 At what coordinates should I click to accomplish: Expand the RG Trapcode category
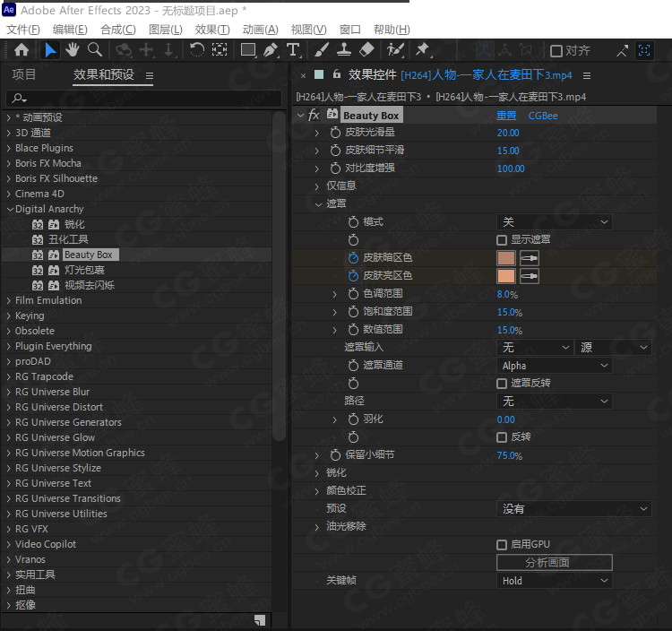click(9, 376)
